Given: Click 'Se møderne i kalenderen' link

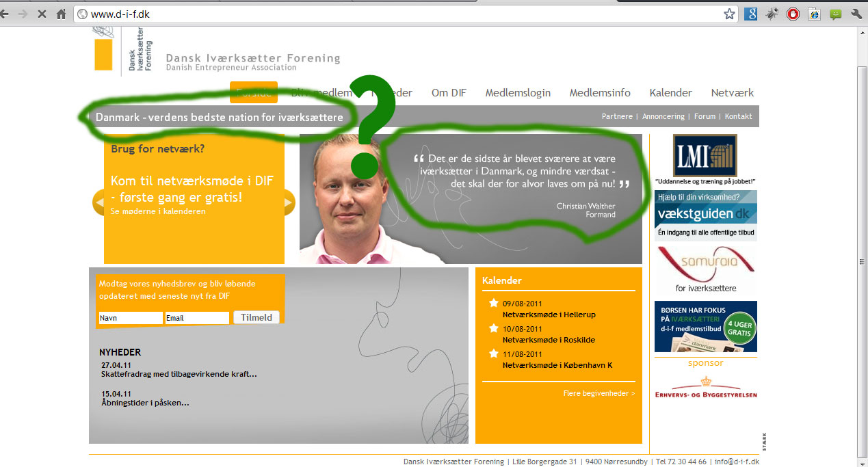Looking at the screenshot, I should [x=158, y=211].
